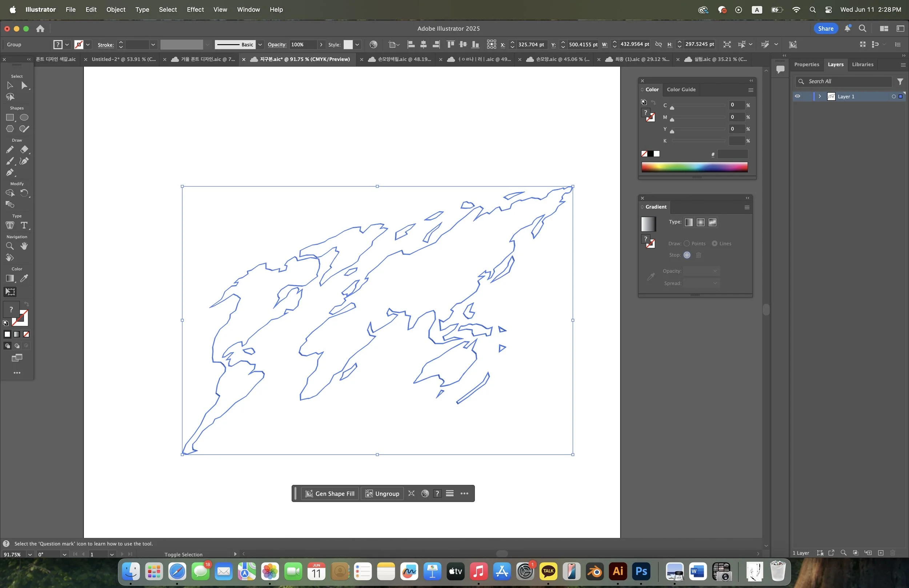
Task: Click the Search All layers field
Action: click(848, 81)
